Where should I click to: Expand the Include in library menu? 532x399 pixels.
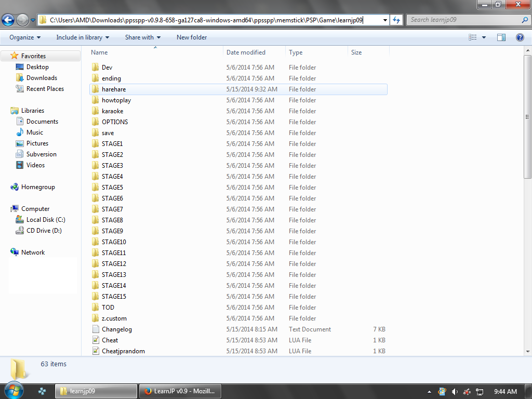pyautogui.click(x=83, y=37)
